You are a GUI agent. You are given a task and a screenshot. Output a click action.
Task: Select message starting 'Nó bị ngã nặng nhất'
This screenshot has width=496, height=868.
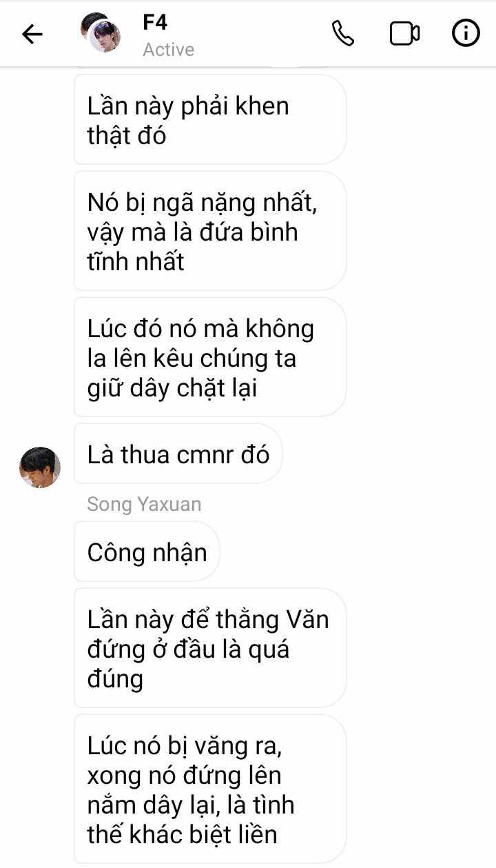[210, 232]
